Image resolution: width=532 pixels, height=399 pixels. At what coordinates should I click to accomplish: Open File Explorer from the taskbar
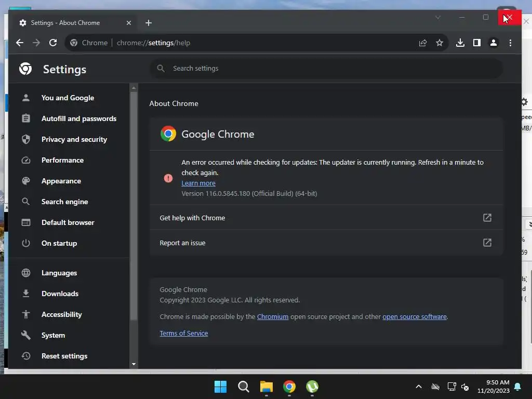[x=267, y=387]
